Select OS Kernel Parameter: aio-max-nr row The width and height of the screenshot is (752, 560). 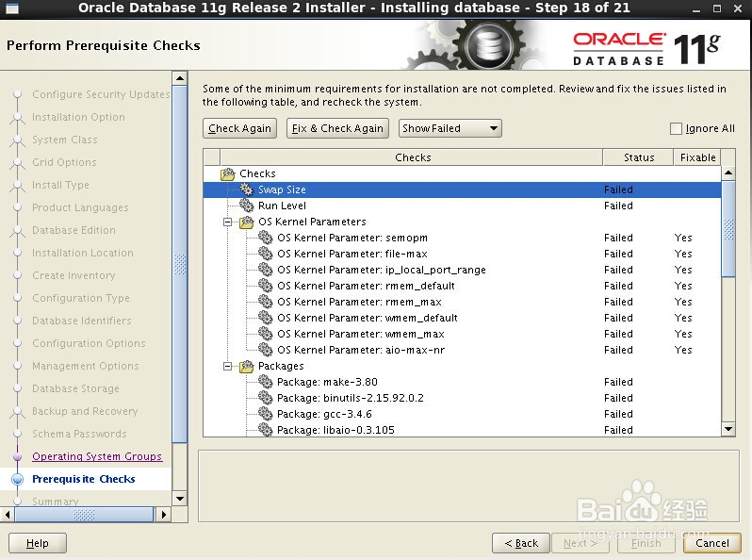click(462, 350)
